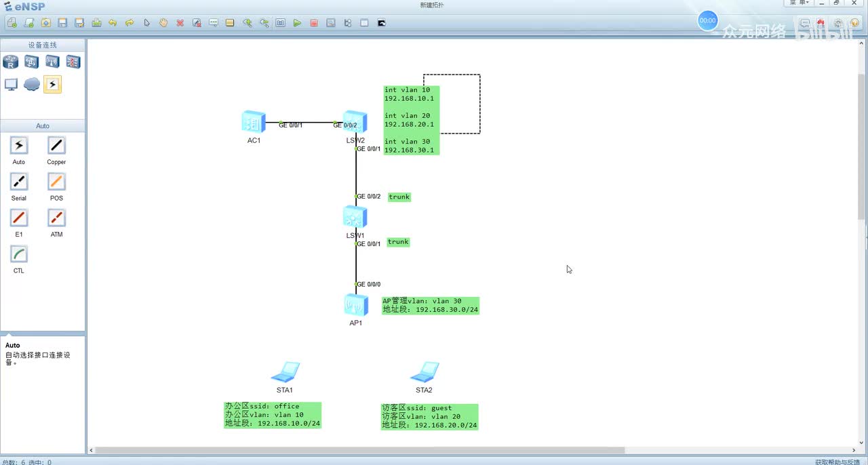The height and width of the screenshot is (465, 868).
Task: Select Router device category
Action: (x=11, y=62)
